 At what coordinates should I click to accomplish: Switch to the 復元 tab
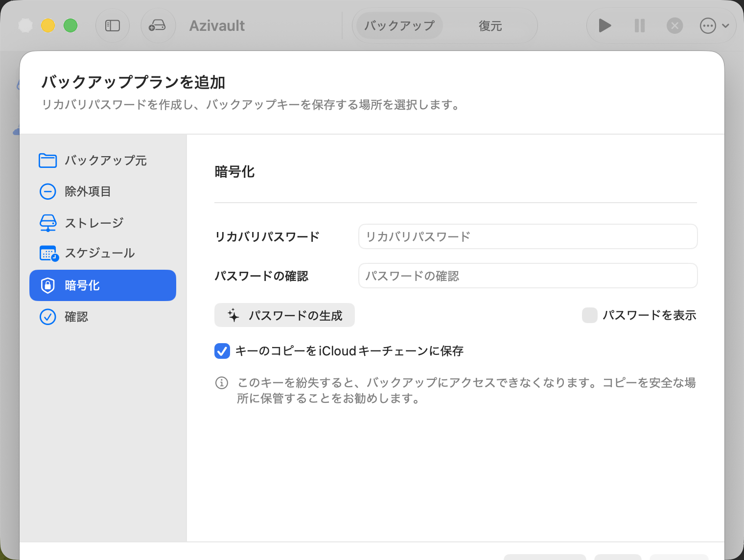(x=490, y=25)
